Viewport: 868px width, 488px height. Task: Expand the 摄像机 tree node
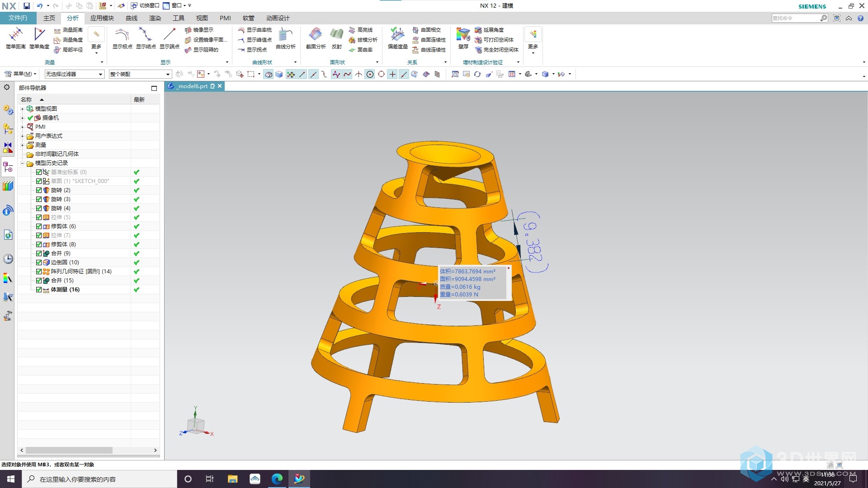[22, 118]
